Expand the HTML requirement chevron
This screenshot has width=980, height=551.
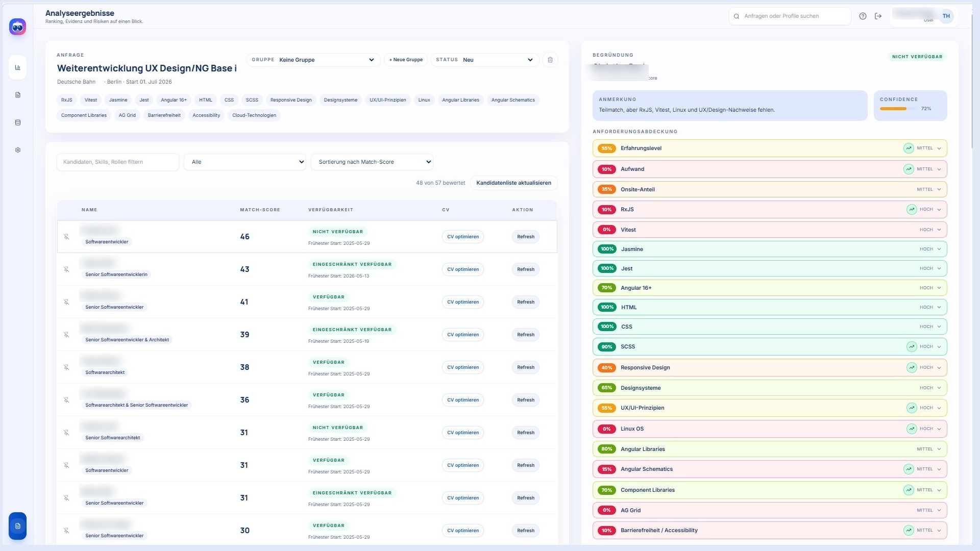[x=939, y=307]
